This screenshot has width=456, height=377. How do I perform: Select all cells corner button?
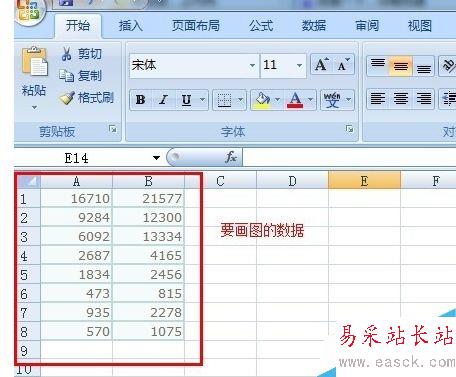(29, 181)
